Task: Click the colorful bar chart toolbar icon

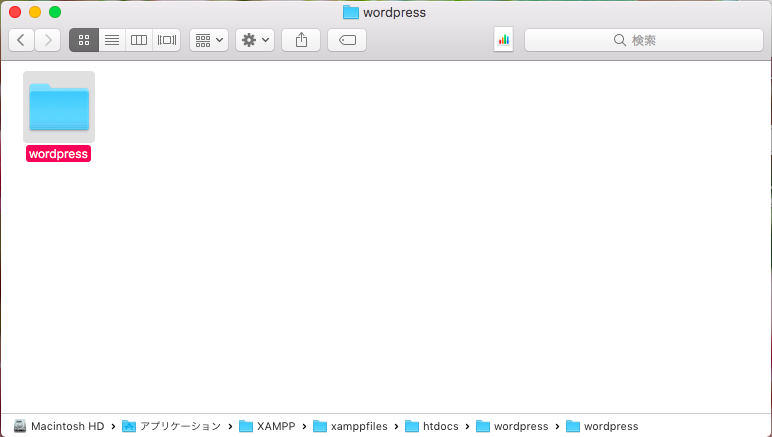Action: click(504, 40)
